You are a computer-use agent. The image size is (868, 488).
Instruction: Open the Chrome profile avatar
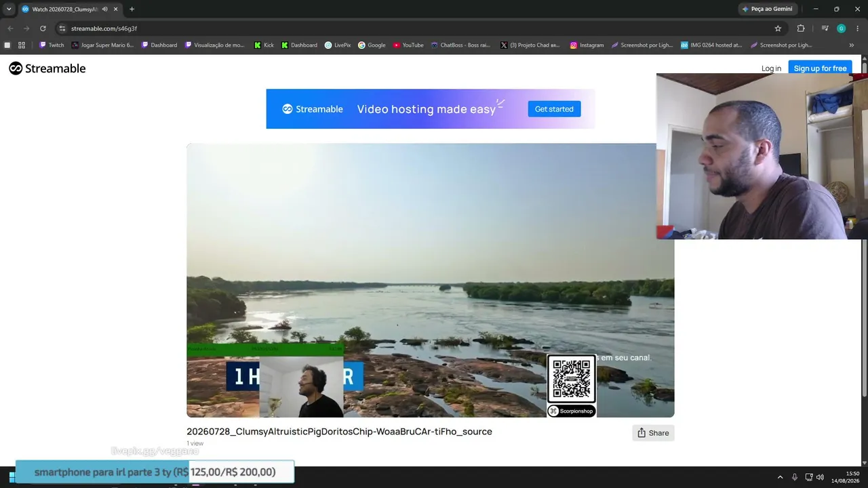coord(841,28)
